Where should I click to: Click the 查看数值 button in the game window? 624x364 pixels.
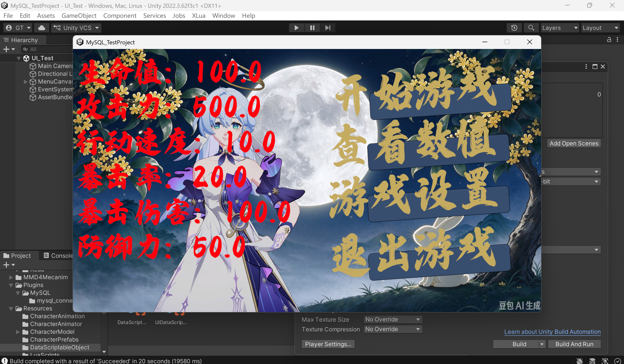click(x=438, y=152)
